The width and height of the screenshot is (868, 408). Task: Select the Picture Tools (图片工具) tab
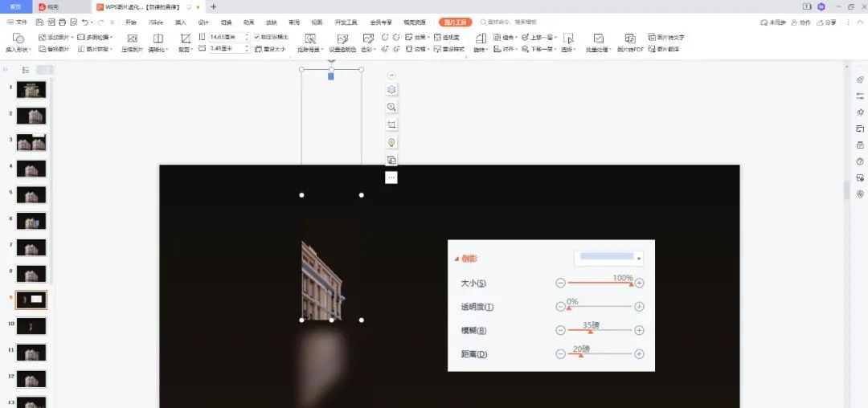point(456,22)
